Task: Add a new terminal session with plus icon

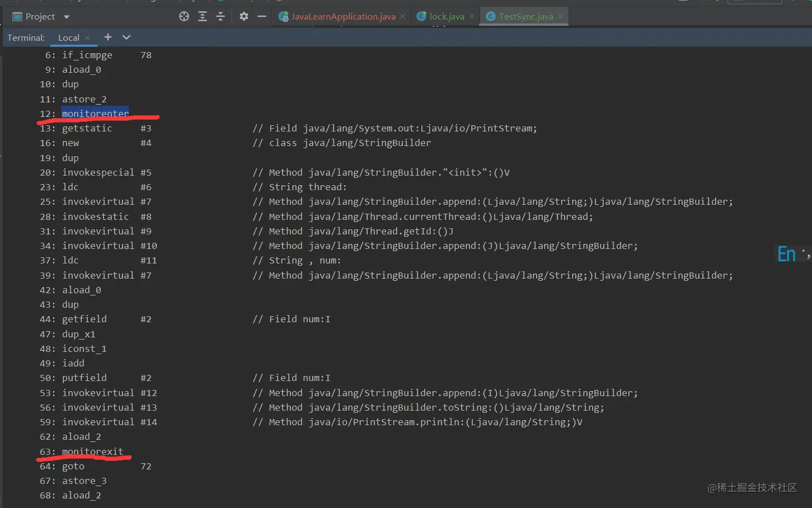Action: tap(108, 37)
